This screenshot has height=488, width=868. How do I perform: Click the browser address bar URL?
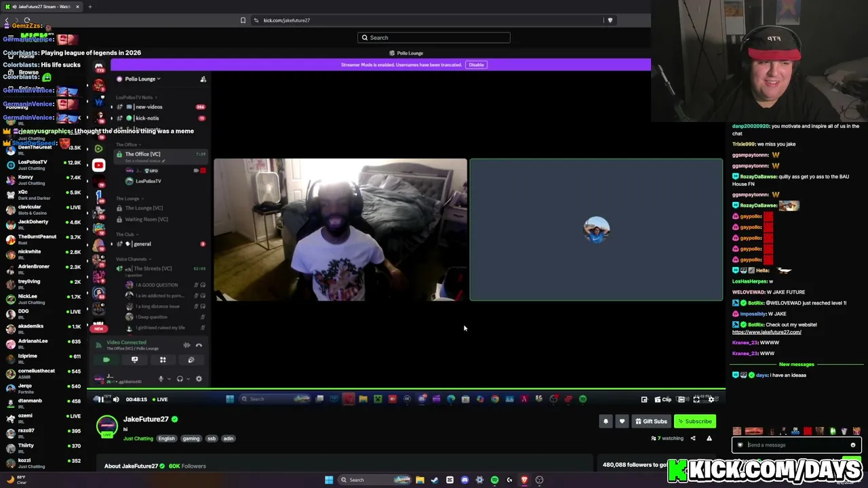287,20
